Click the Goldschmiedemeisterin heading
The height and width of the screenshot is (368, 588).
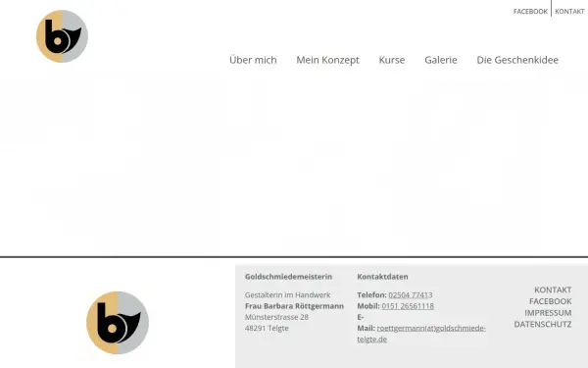point(288,277)
